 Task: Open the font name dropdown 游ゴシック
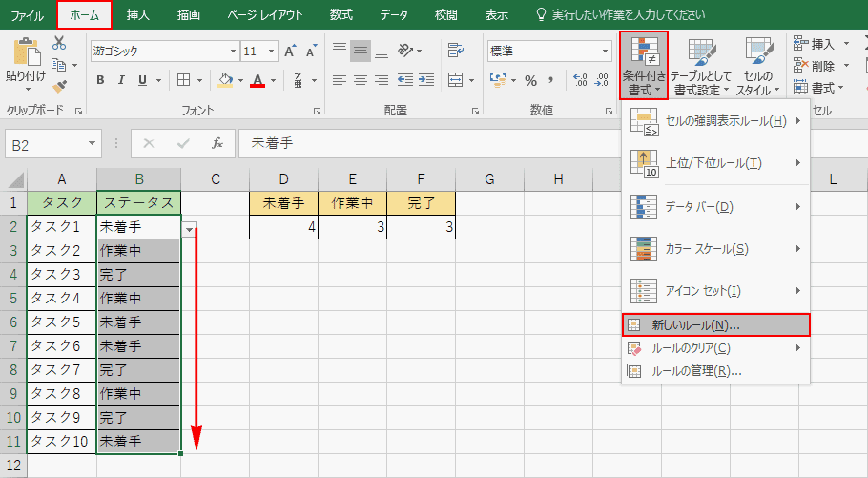pos(233,51)
